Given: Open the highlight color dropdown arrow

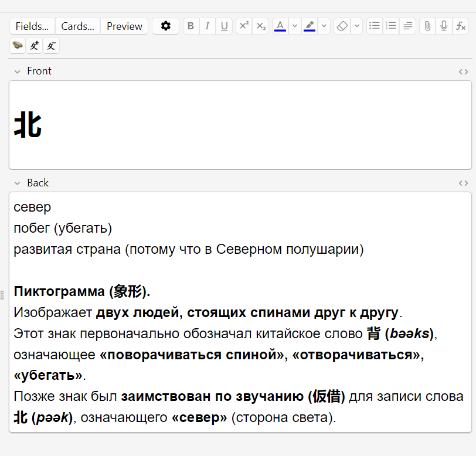Looking at the screenshot, I should (324, 26).
